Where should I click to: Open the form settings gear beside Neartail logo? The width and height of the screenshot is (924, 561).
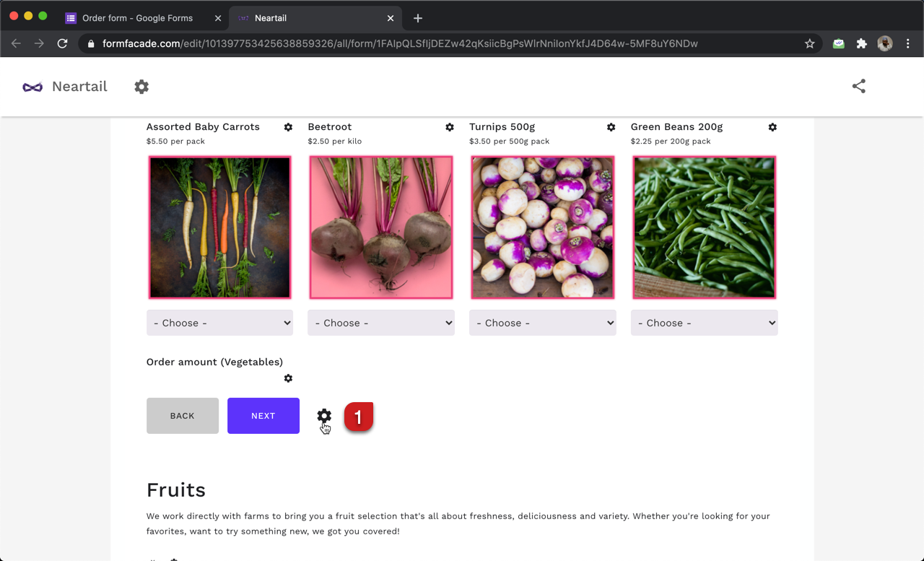tap(141, 86)
